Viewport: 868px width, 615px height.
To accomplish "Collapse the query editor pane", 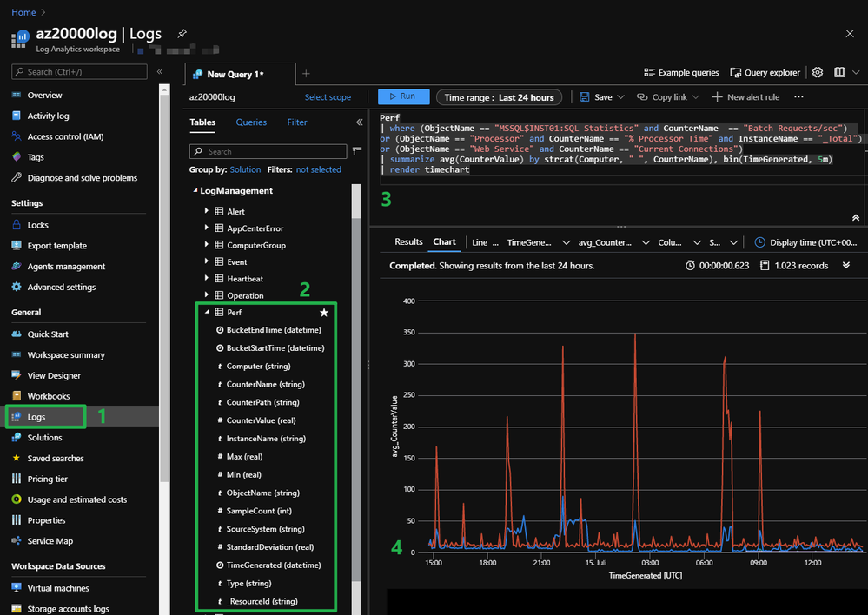I will [x=855, y=217].
